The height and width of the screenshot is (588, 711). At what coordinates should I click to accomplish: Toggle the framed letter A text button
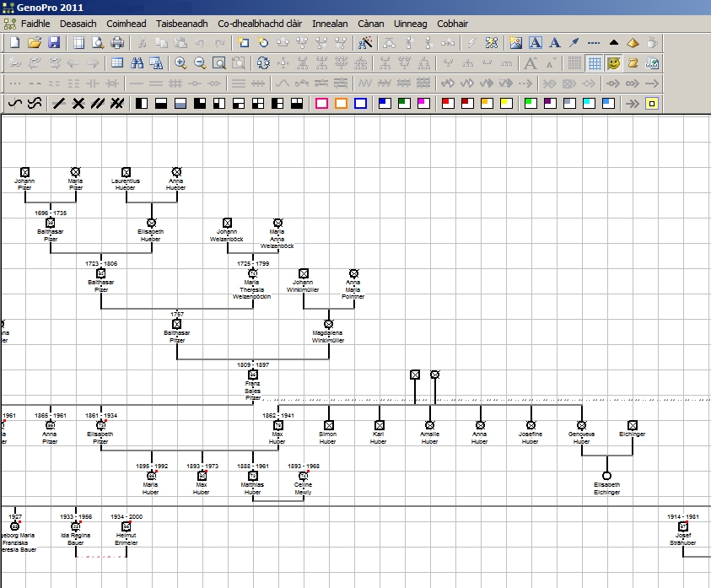point(536,42)
